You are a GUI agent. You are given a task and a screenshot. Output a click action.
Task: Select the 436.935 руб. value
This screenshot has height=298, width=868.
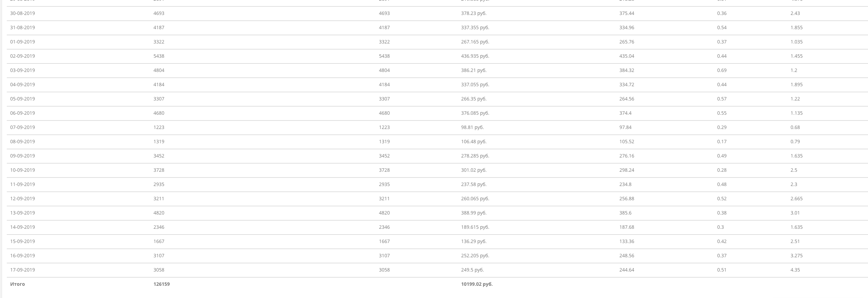(x=475, y=56)
